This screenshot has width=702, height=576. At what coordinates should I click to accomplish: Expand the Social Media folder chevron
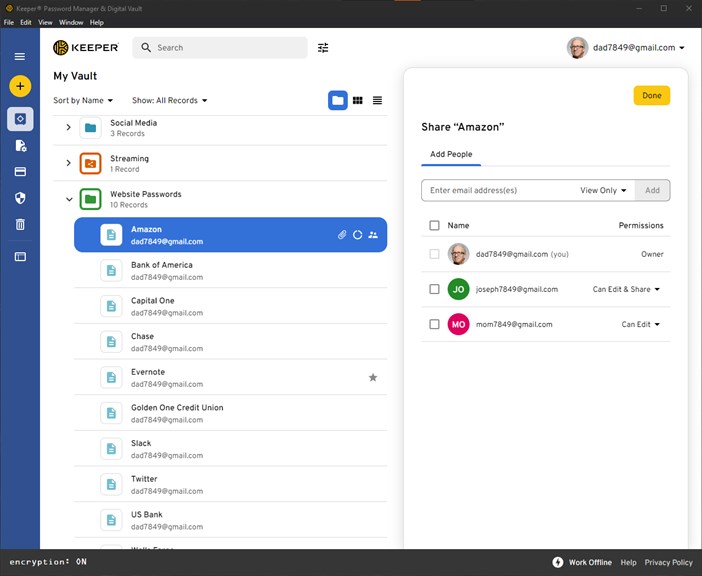pos(68,128)
